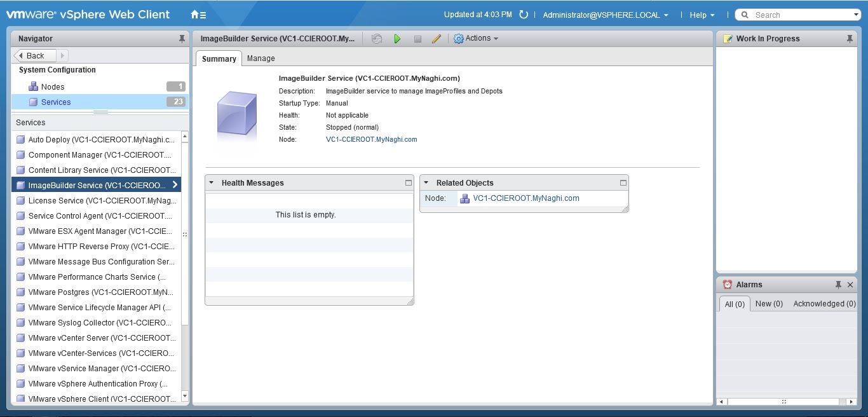Click the Restart service icon in the toolbar
Image resolution: width=868 pixels, height=417 pixels.
click(x=377, y=39)
